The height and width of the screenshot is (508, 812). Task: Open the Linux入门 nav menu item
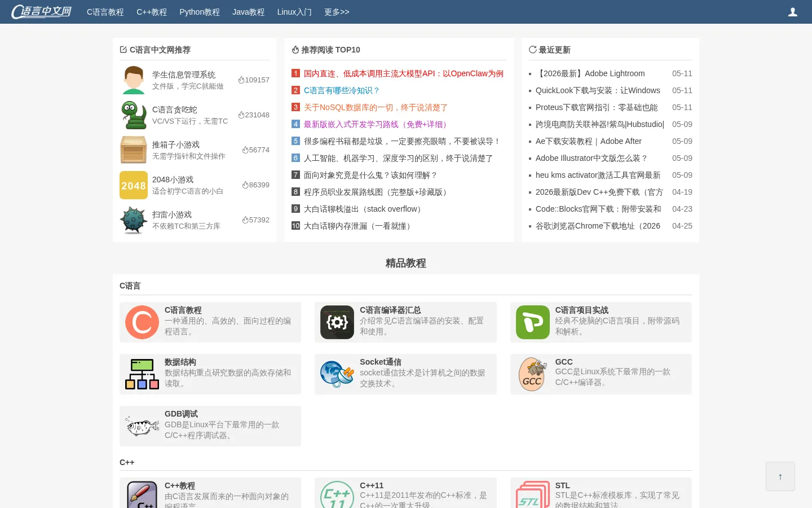(294, 12)
